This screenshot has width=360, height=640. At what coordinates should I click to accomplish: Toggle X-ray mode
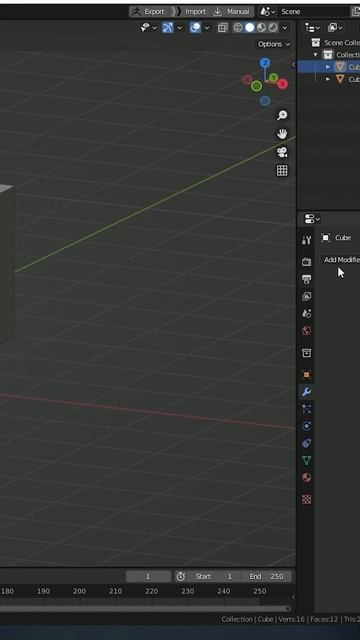(222, 28)
